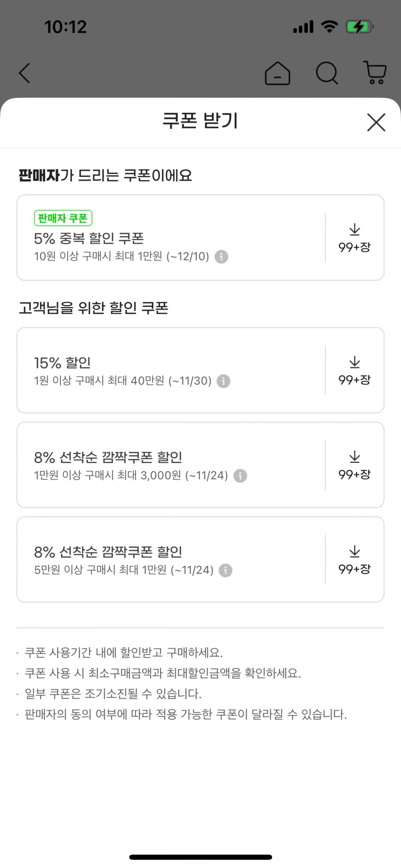Screen dimensions: 401x868
Task: Tap the search magnifier icon
Action: (x=327, y=73)
